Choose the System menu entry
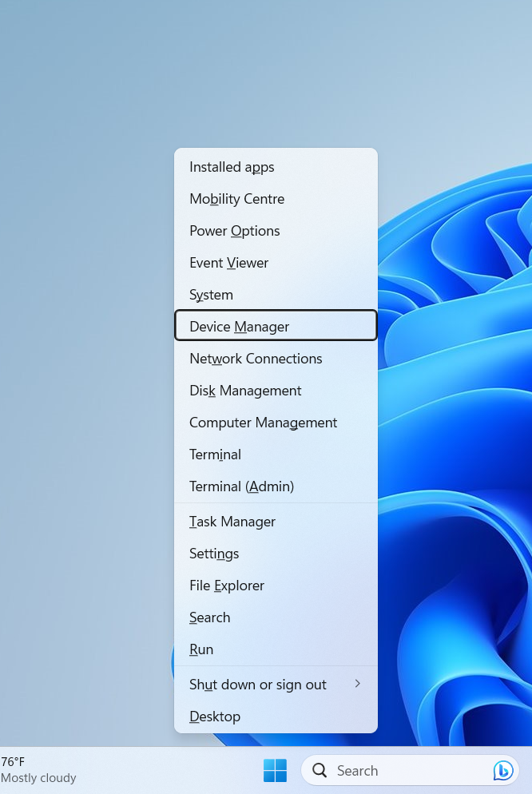Viewport: 532px width, 794px height. (211, 295)
